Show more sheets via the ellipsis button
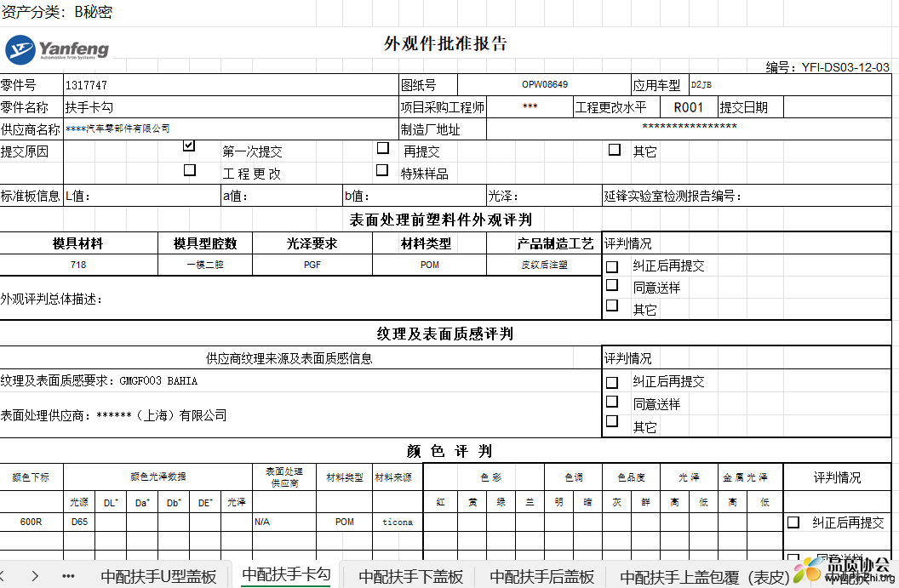Screen dimensions: 899x588 [x=68, y=576]
